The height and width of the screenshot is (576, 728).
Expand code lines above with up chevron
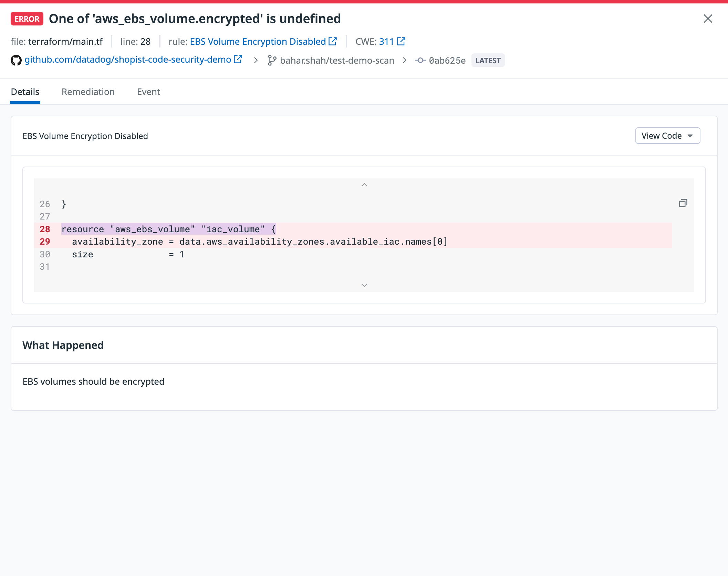click(x=364, y=185)
